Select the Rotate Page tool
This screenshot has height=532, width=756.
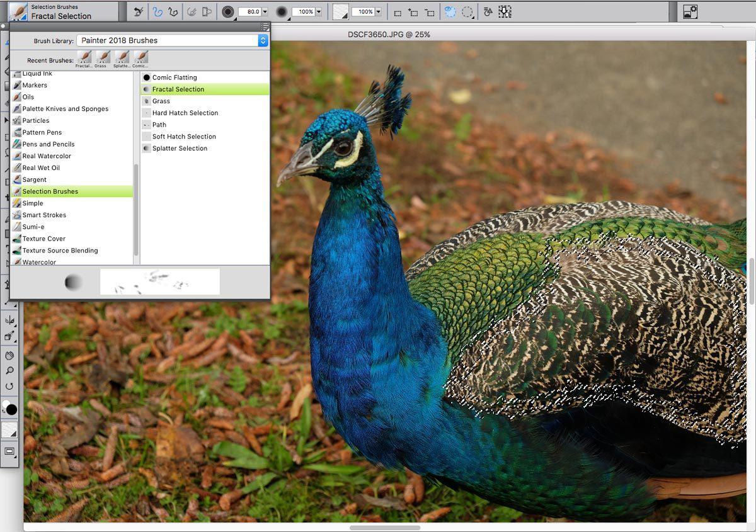pyautogui.click(x=9, y=387)
